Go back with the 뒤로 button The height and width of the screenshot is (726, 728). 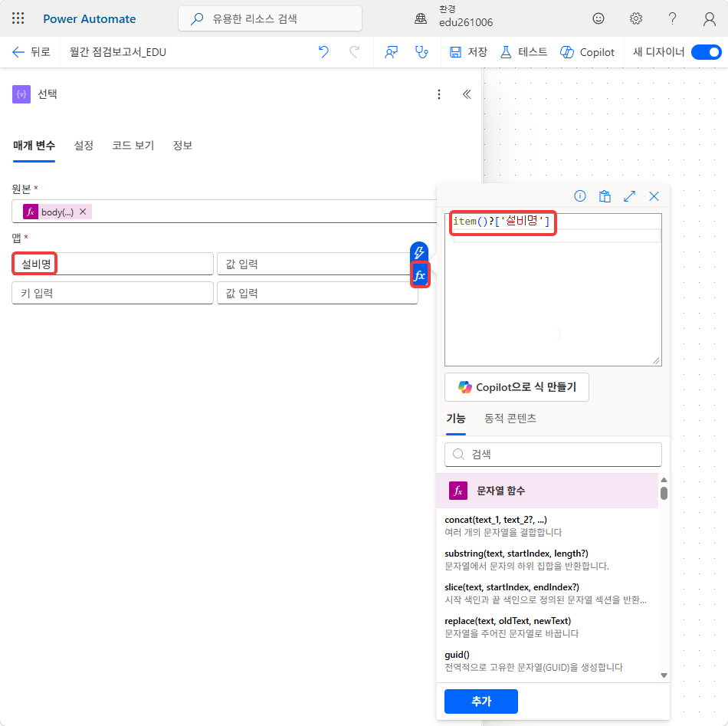31,52
